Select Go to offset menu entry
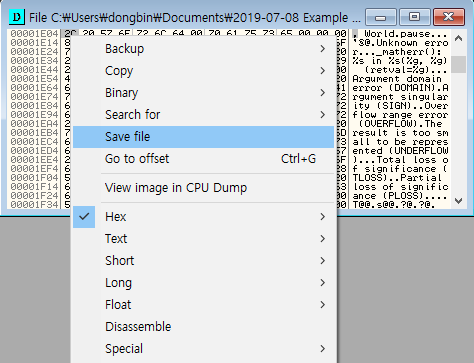The height and width of the screenshot is (363, 474). click(203, 159)
